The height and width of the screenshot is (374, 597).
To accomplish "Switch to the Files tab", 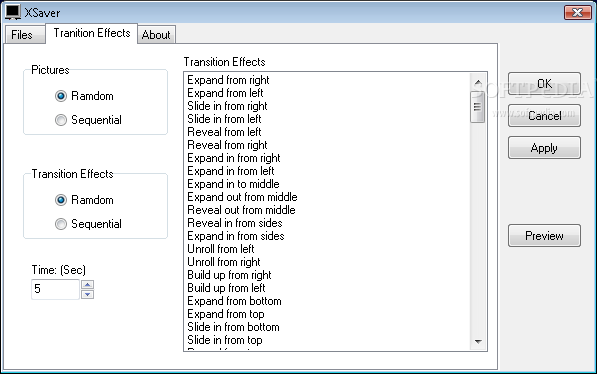I will pyautogui.click(x=24, y=35).
